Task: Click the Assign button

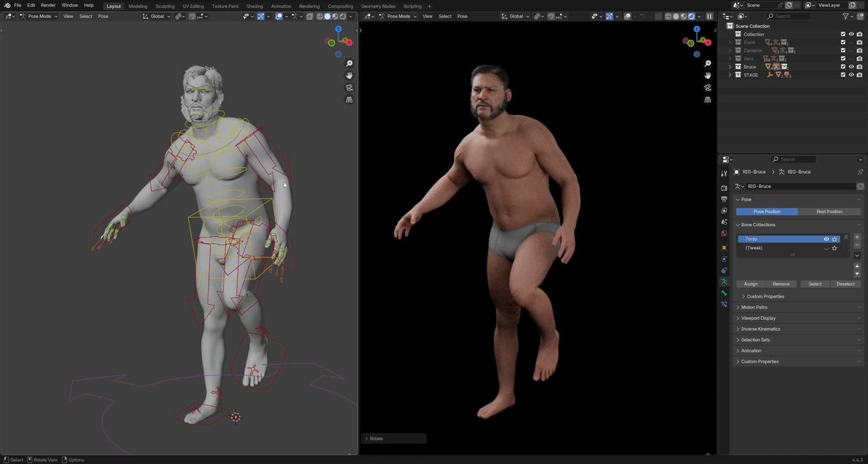Action: tap(751, 284)
